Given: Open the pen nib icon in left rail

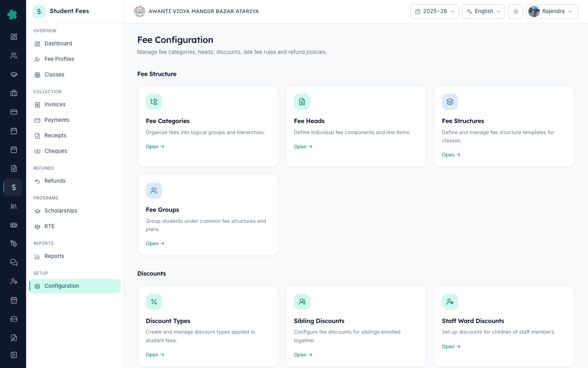Looking at the screenshot, I should click(14, 244).
